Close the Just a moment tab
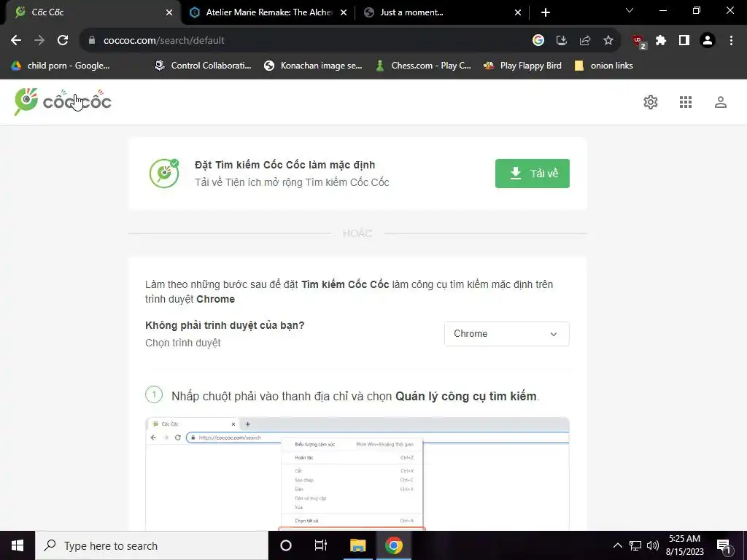 [x=518, y=12]
